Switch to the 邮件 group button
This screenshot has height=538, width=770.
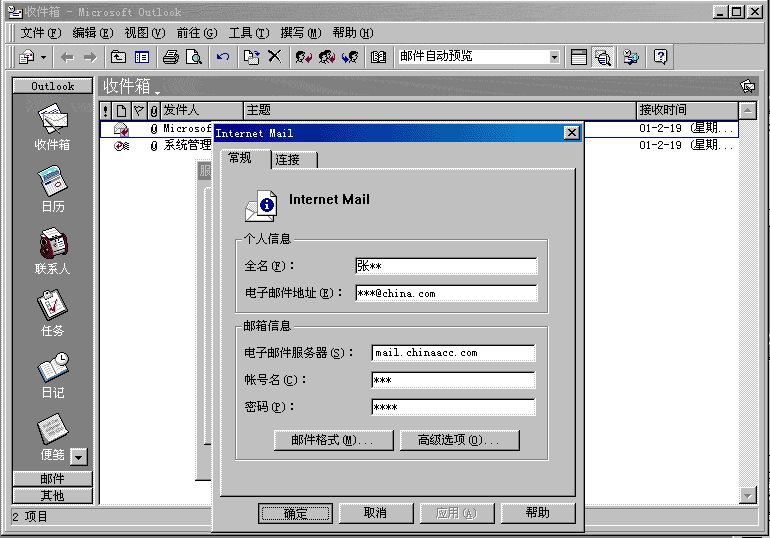(x=53, y=479)
